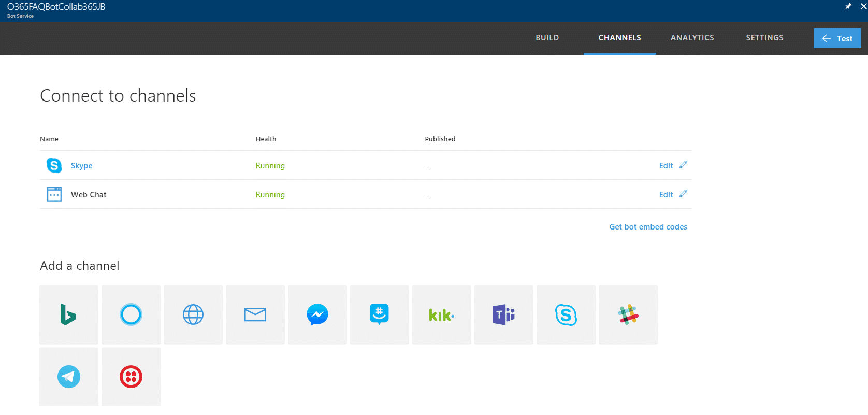Add the Twilio SMS channel
Image resolution: width=868 pixels, height=415 pixels.
coord(131,377)
